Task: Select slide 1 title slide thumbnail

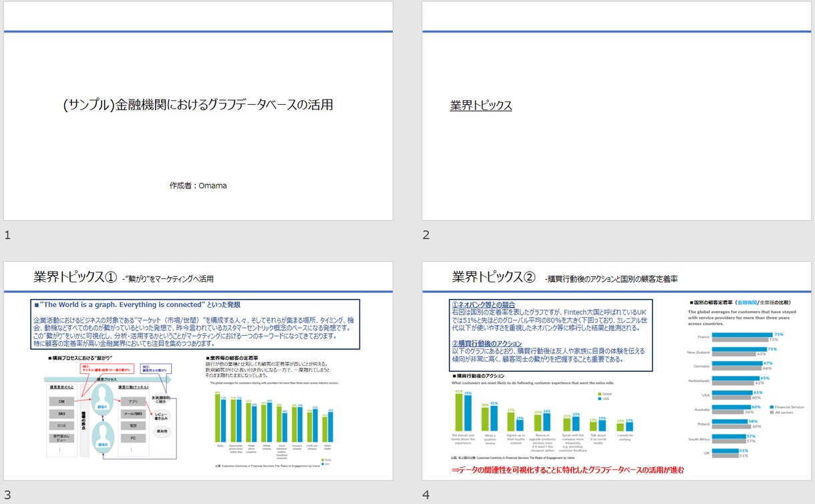Action: coord(198,111)
